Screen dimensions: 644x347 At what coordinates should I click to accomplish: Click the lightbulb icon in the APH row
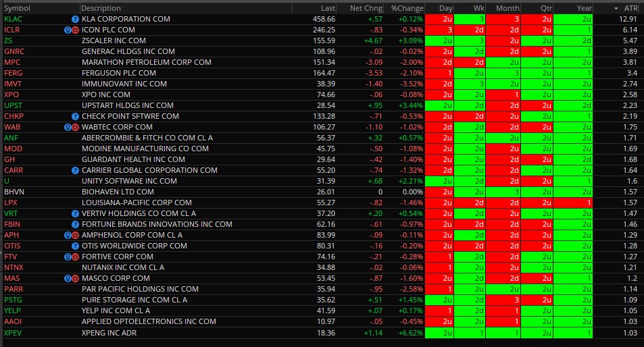pyautogui.click(x=68, y=236)
